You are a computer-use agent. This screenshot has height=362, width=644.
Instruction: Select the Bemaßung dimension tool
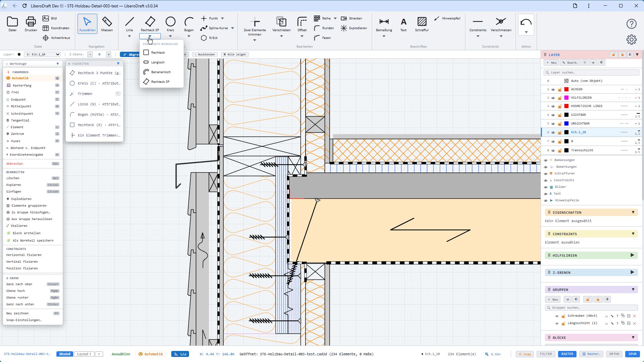[x=384, y=23]
